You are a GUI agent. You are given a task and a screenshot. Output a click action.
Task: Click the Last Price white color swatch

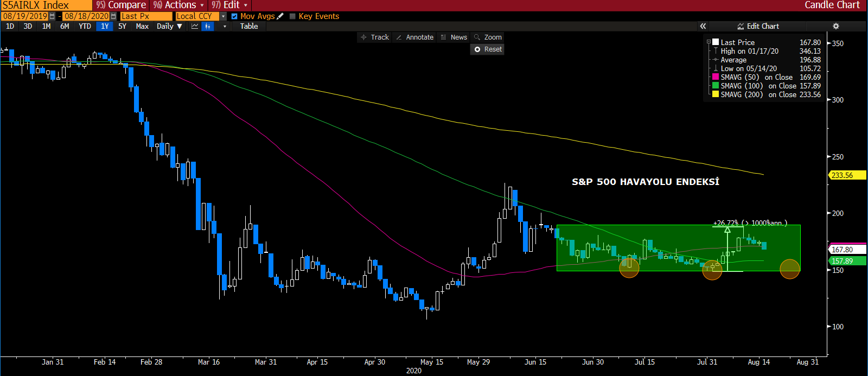(x=716, y=42)
